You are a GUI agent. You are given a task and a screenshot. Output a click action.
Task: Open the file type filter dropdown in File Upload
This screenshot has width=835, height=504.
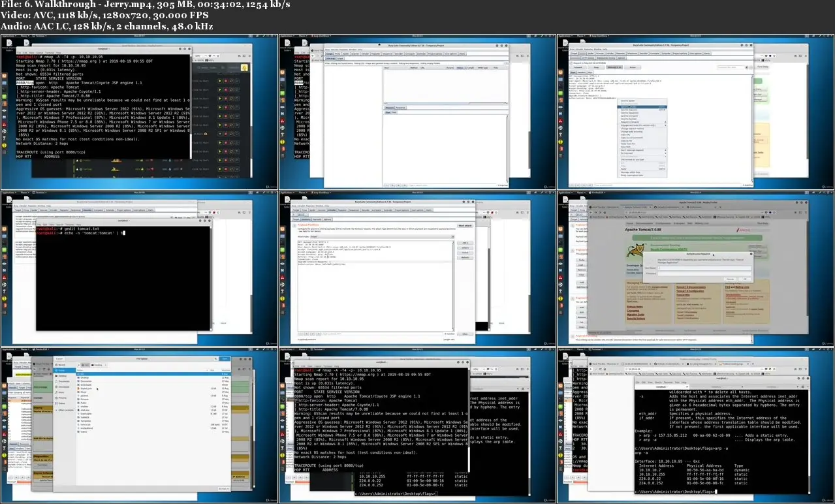point(223,488)
